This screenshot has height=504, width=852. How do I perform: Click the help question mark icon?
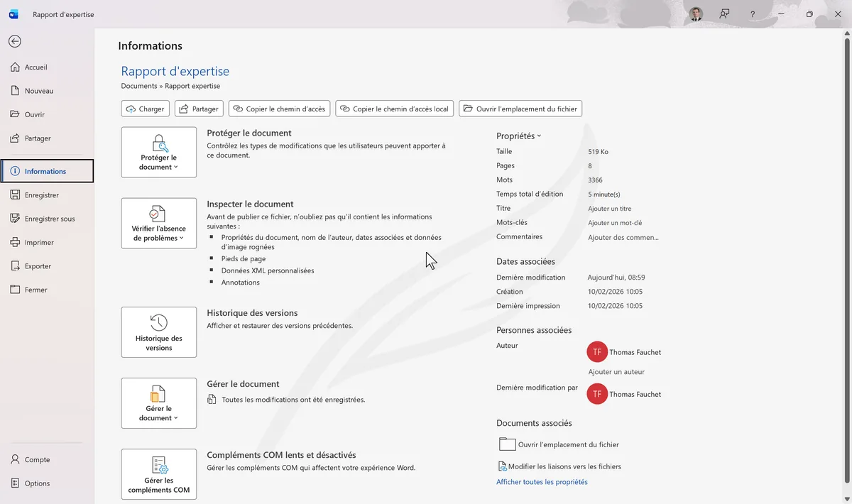coord(753,14)
